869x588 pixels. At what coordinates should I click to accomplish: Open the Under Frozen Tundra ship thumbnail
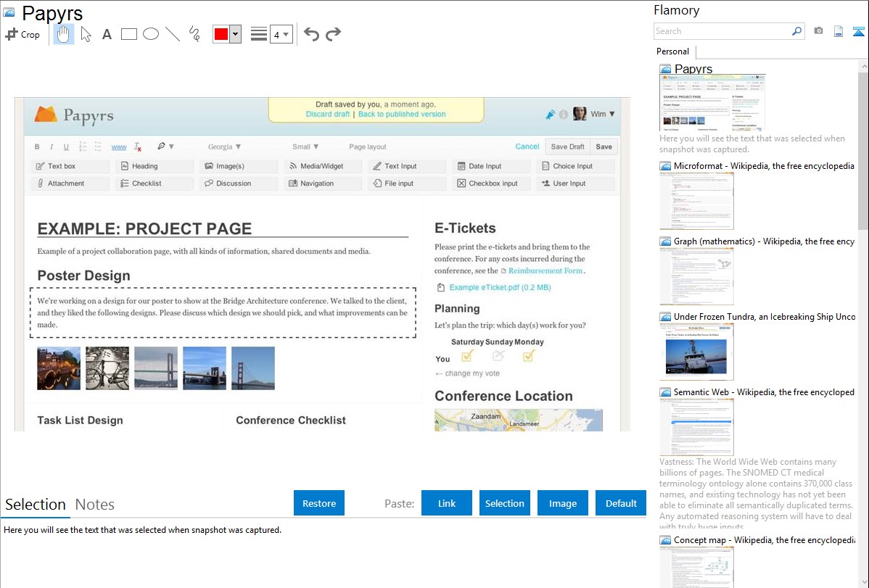point(696,352)
